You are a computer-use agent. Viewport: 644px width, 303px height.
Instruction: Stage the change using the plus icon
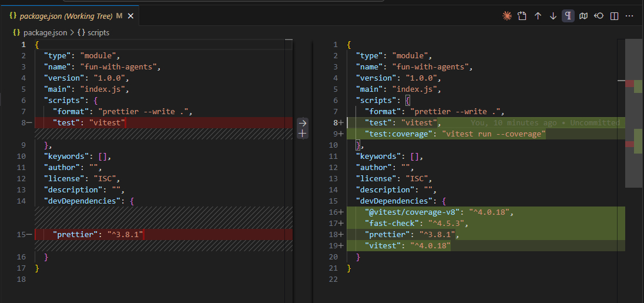coord(303,134)
